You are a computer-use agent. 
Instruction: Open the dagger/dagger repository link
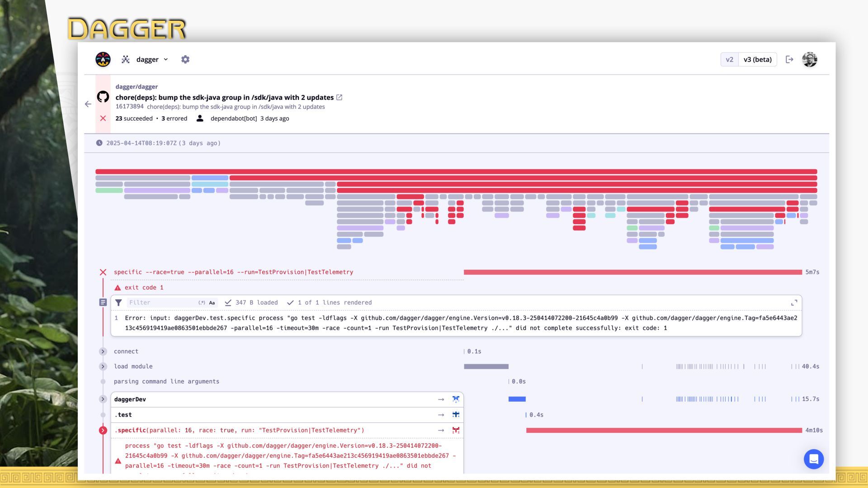pyautogui.click(x=137, y=87)
